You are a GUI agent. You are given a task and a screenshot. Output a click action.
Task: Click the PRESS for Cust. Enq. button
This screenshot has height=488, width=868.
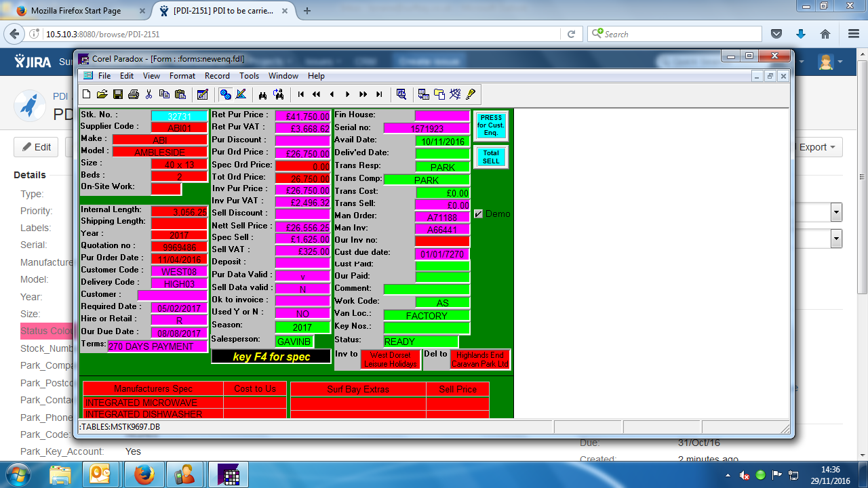491,125
